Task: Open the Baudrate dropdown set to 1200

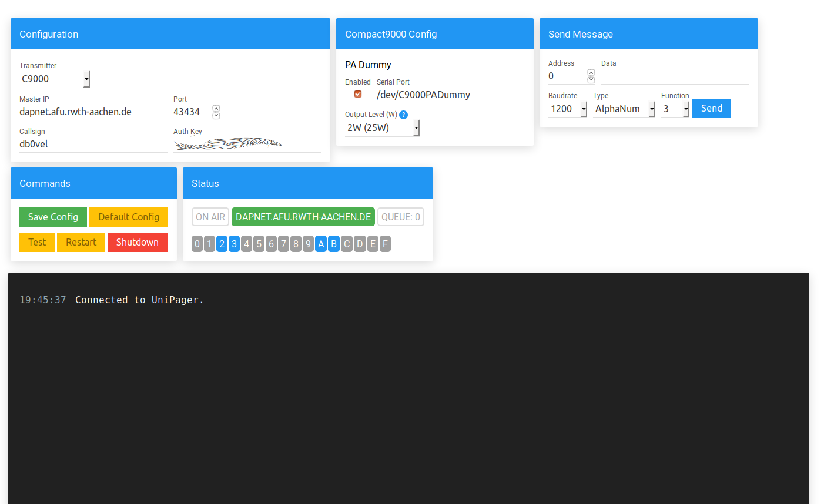Action: (x=568, y=109)
